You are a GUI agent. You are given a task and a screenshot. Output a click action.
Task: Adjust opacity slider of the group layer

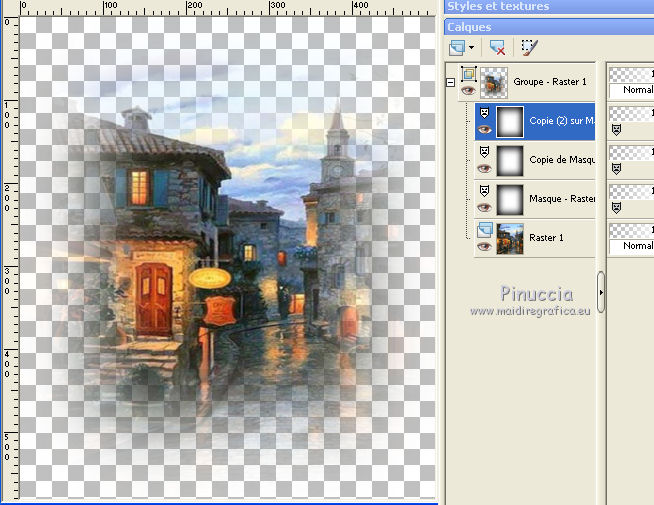click(631, 75)
